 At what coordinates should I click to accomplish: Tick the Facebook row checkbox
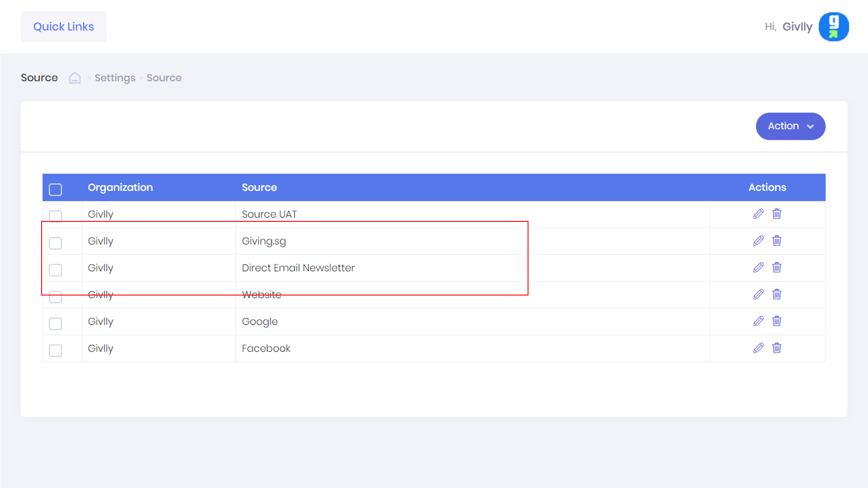(x=56, y=350)
